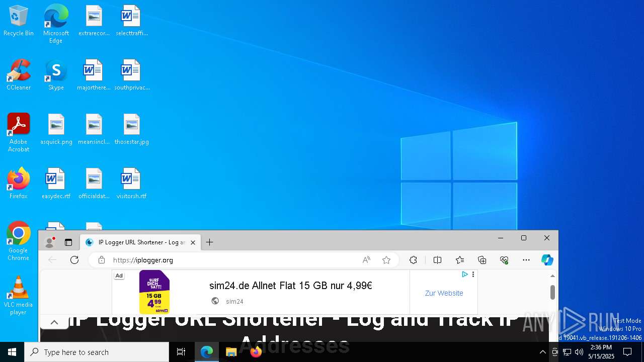Select the IP Logger URL Shortener tab
The width and height of the screenshot is (644, 362).
141,242
